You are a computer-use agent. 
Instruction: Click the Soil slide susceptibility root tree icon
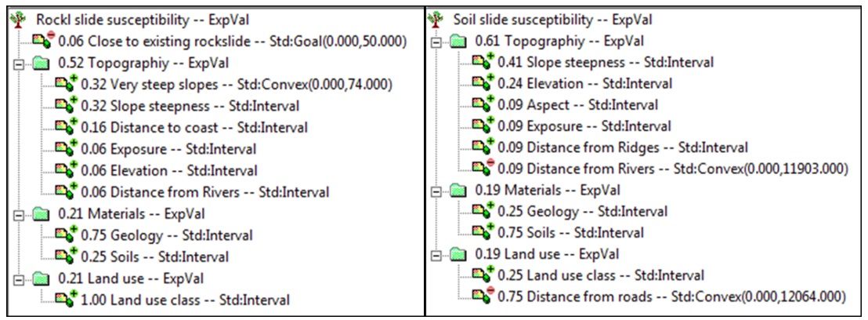coord(439,20)
